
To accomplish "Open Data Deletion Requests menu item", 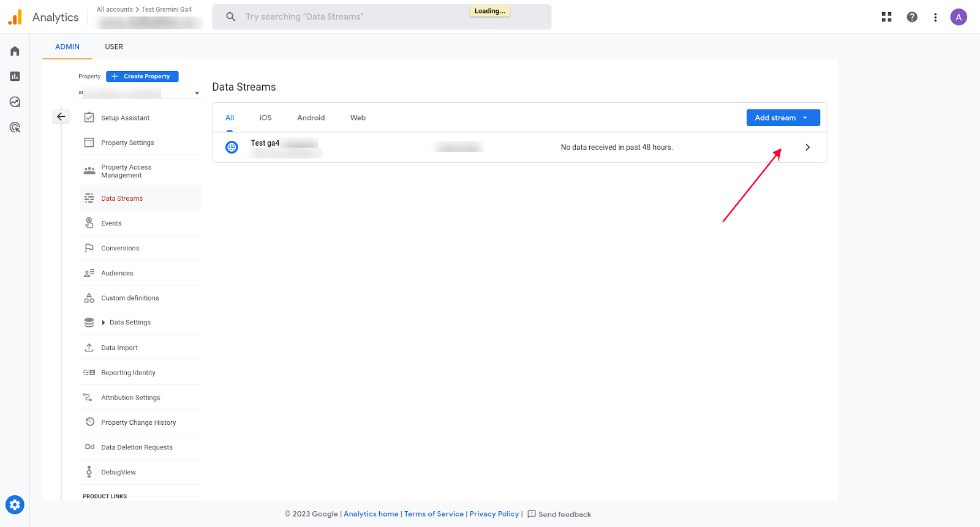I will point(140,447).
